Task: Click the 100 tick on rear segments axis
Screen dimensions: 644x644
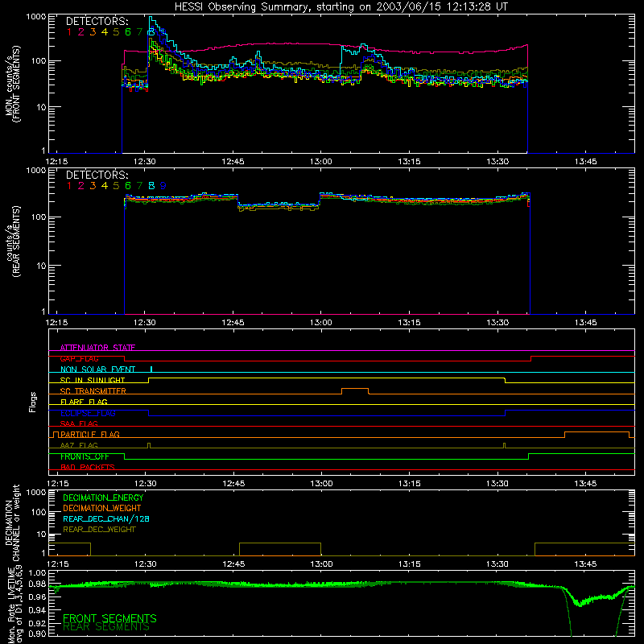Action: 38,217
